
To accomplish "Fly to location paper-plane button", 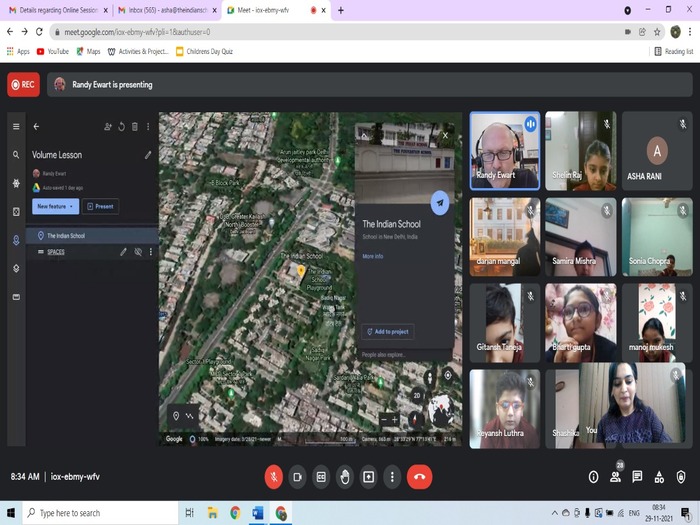I will tap(440, 203).
